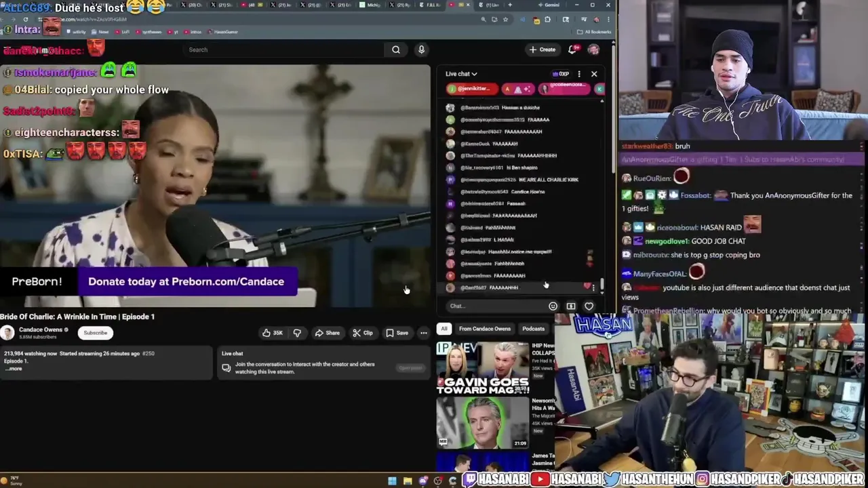Dislike the Candace Owens video
This screenshot has width=868, height=488.
click(297, 333)
